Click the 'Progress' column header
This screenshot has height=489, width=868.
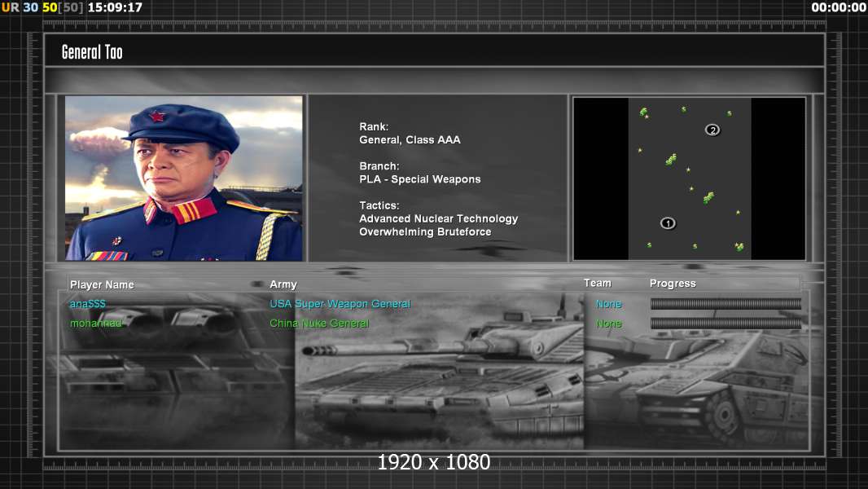tap(673, 284)
